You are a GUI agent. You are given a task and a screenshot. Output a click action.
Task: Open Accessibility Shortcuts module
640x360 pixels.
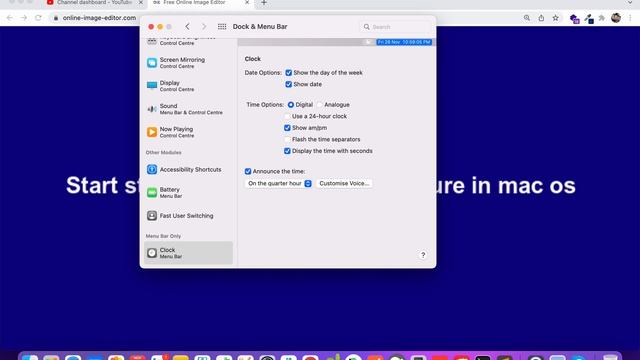188,169
